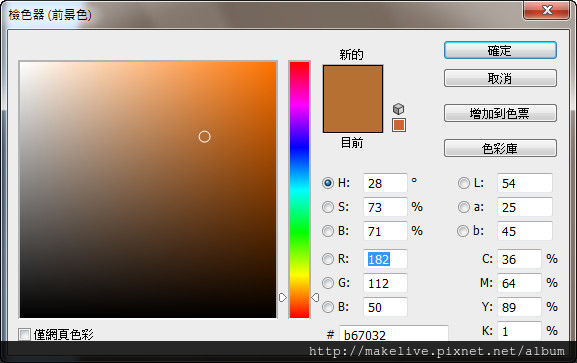The height and width of the screenshot is (363, 577).
Task: Click the hue slider right arrow handle
Action: pos(315,297)
